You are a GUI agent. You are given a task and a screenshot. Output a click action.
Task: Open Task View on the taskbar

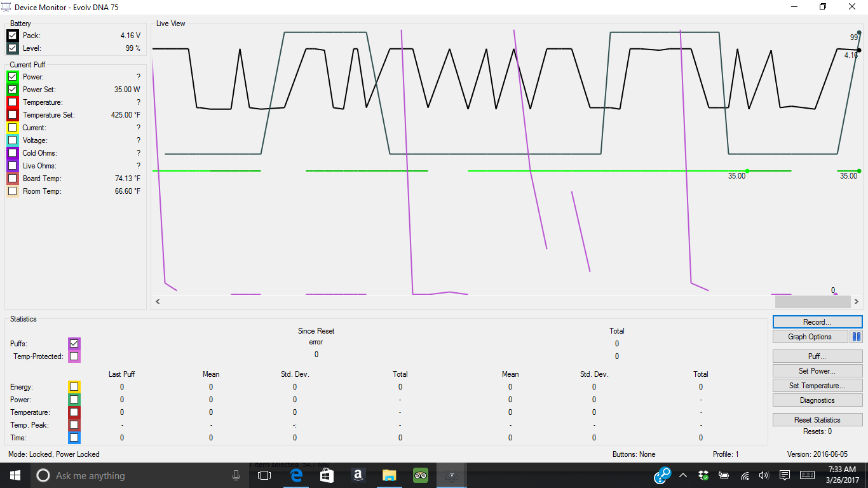264,475
